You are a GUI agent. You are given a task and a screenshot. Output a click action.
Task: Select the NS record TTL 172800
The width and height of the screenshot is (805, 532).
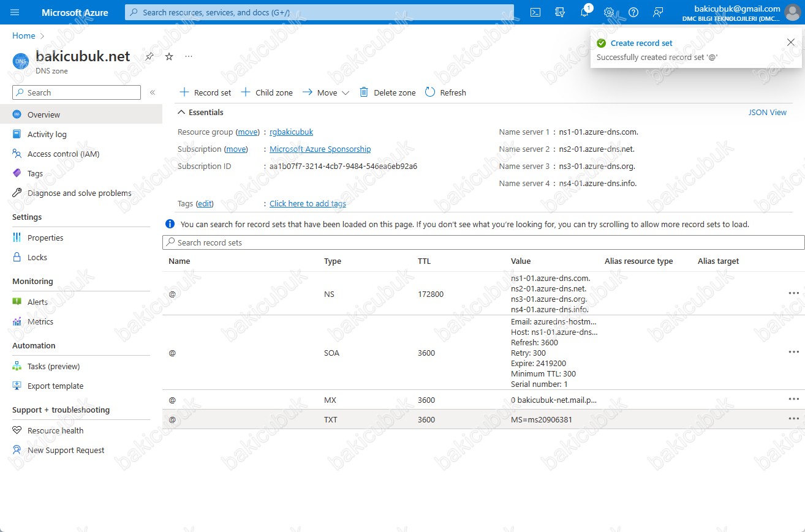[x=431, y=294]
